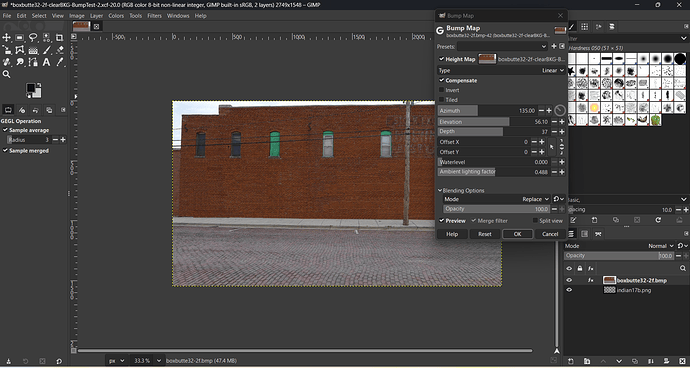
Task: Pick Offset coordinates from image button
Action: pos(552,147)
